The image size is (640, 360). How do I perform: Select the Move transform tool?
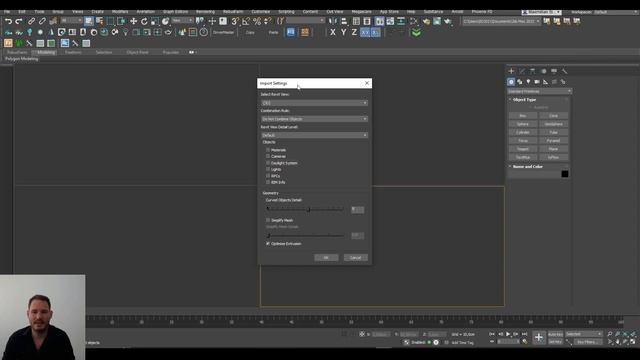tap(133, 21)
